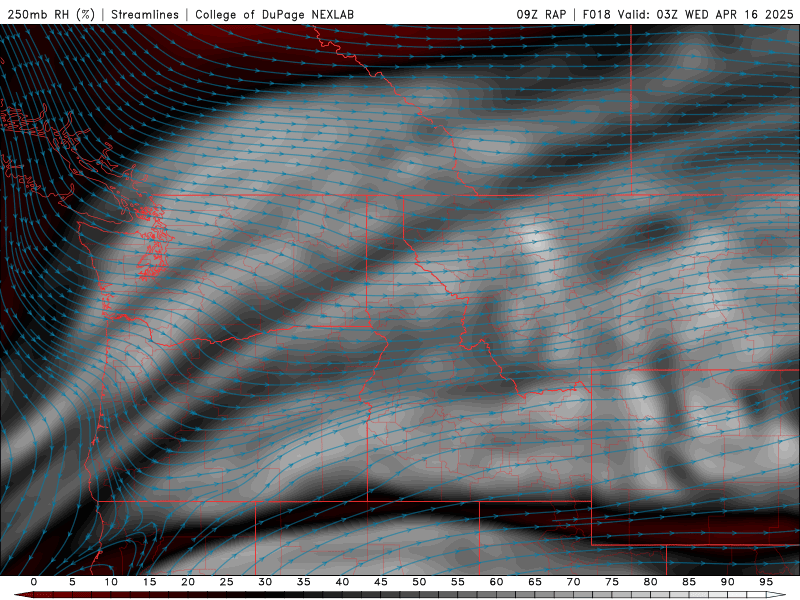Image resolution: width=800 pixels, height=600 pixels.
Task: Click the colorbar label '60'
Action: pyautogui.click(x=496, y=582)
